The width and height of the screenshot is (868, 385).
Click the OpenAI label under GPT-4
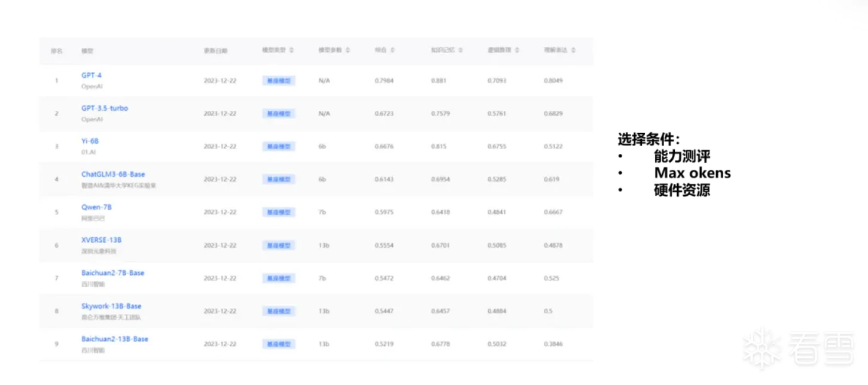point(92,86)
